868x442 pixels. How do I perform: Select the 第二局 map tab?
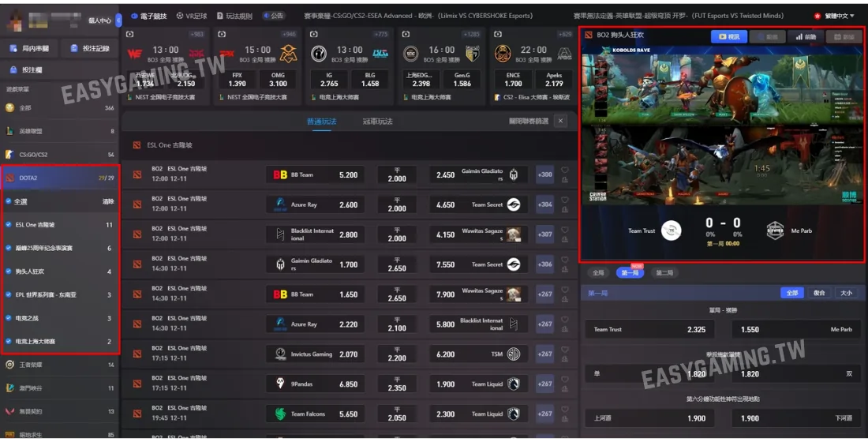click(664, 272)
